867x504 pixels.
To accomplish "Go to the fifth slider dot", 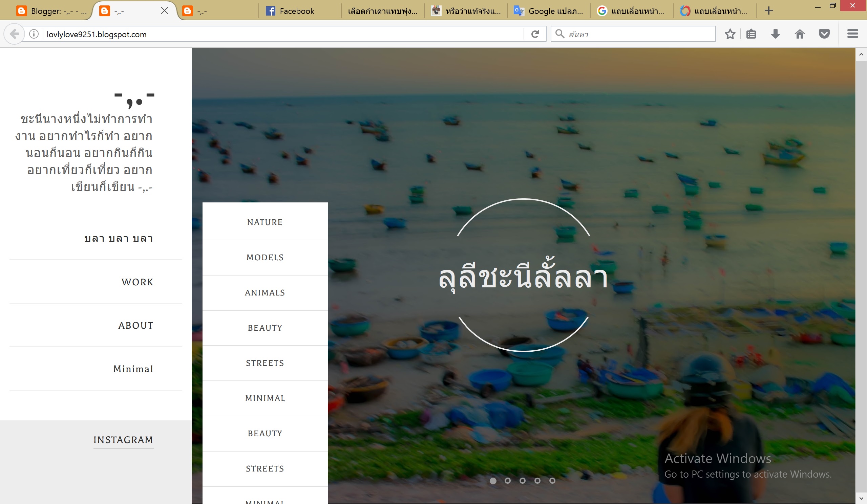I will point(552,481).
